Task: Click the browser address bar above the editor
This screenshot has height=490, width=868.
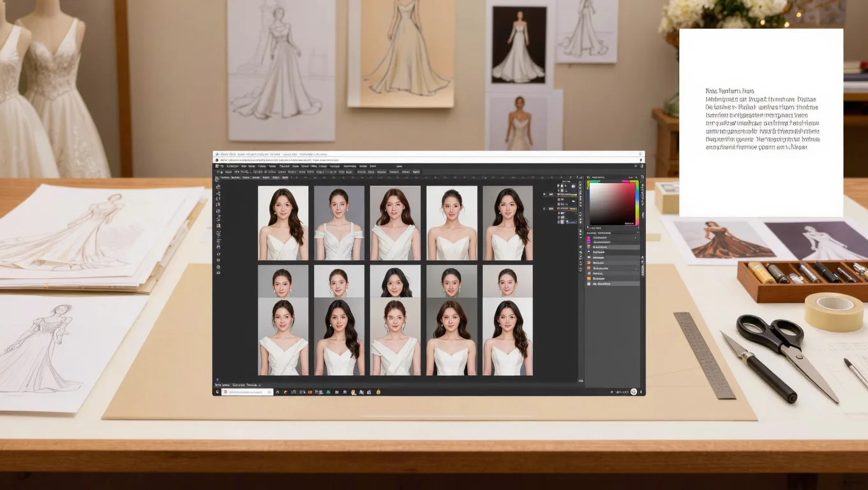Action: pos(428,160)
